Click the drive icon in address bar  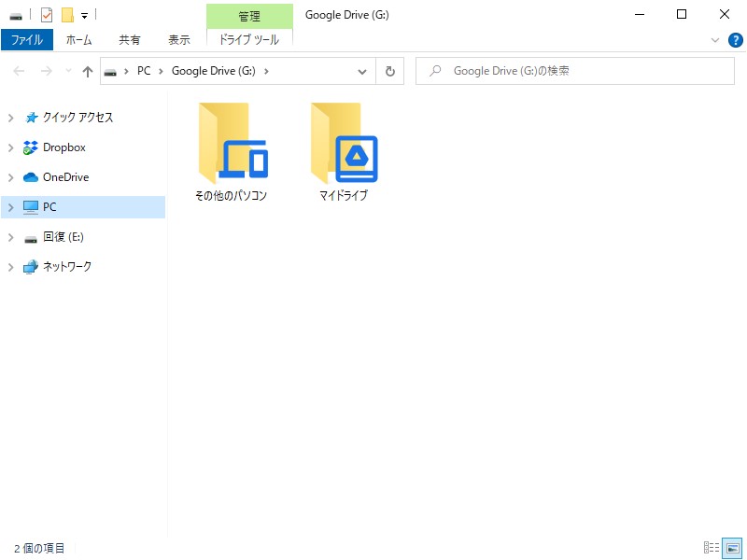click(110, 72)
